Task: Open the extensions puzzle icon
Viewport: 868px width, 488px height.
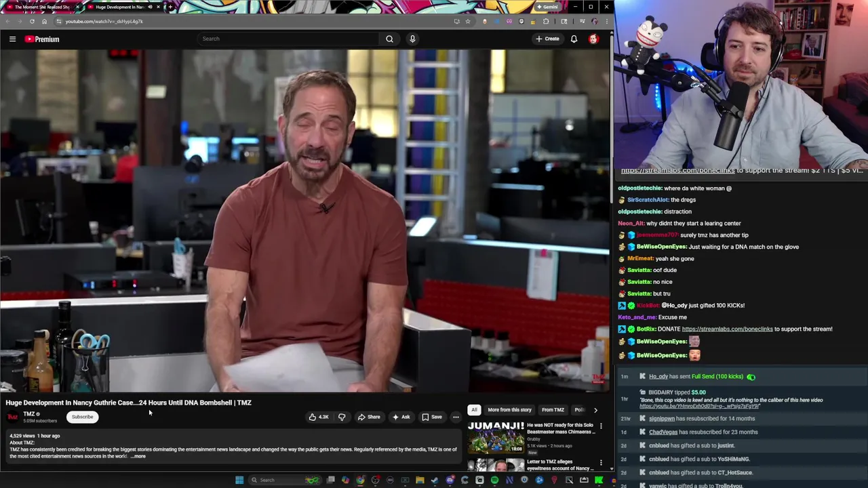Action: [x=546, y=21]
